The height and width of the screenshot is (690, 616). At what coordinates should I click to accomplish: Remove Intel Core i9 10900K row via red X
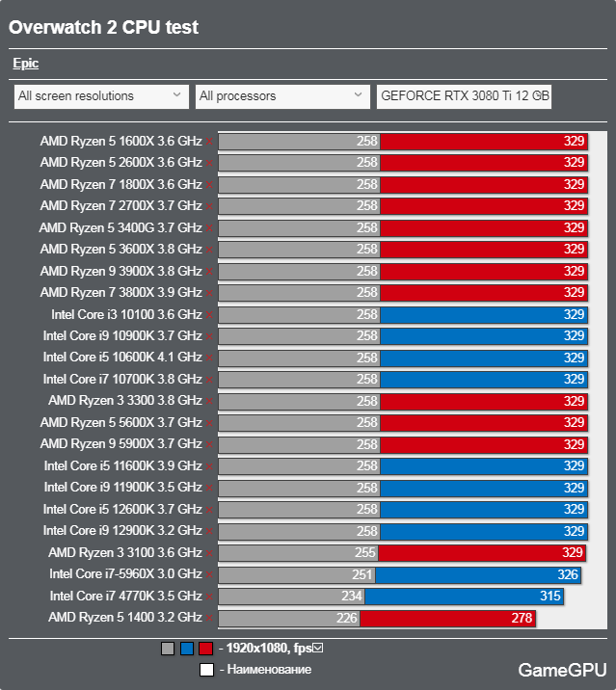click(209, 336)
